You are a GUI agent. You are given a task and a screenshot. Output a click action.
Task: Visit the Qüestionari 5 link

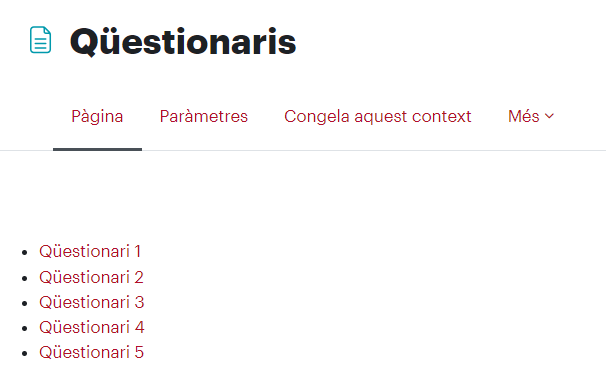click(x=92, y=352)
